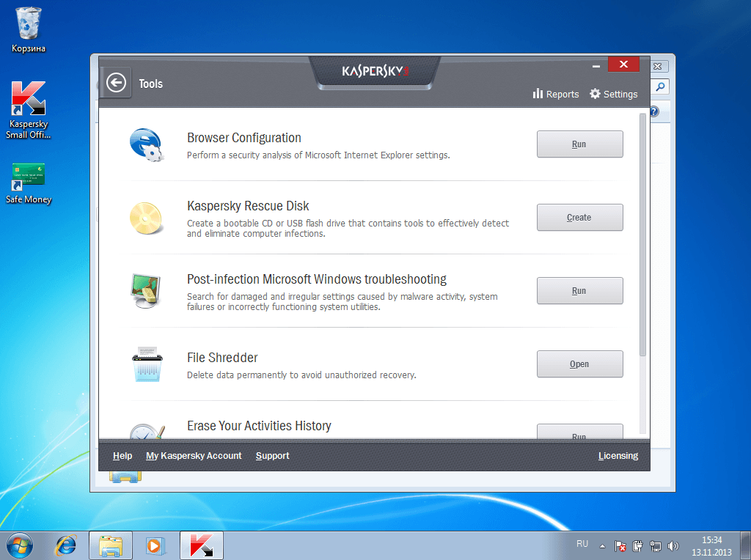Show hidden tray icons arrow
The height and width of the screenshot is (560, 751).
coord(603,546)
